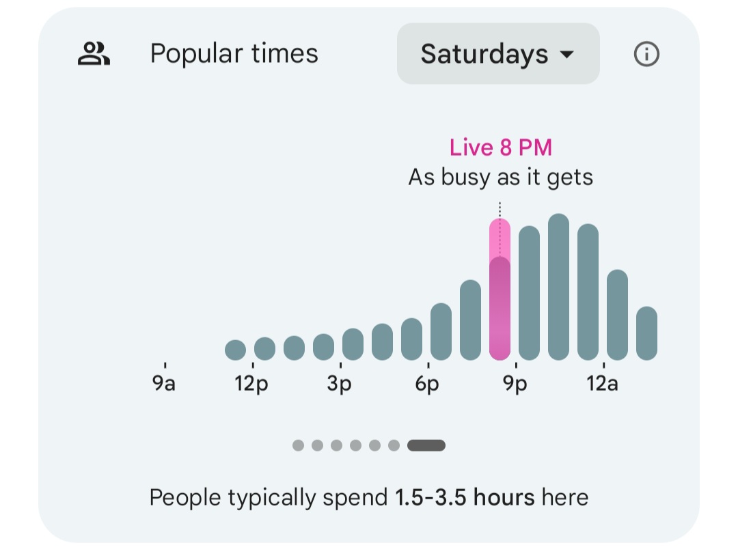The height and width of the screenshot is (560, 738).
Task: Tap the Live 8 PM label
Action: 500,148
